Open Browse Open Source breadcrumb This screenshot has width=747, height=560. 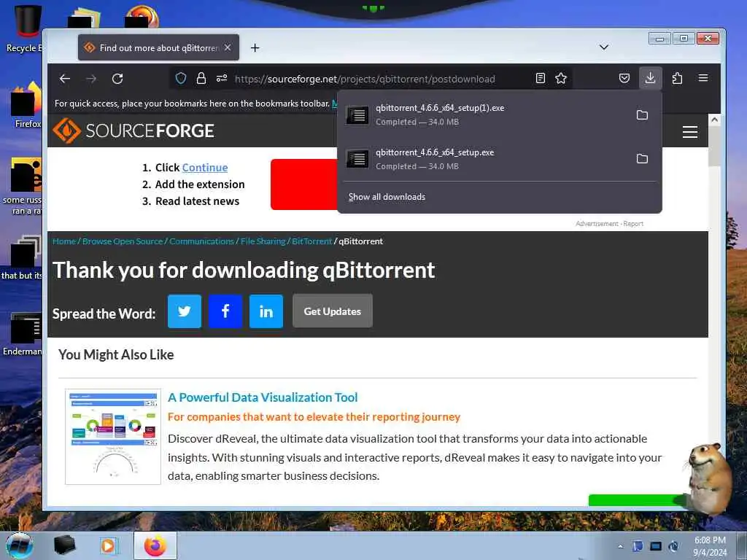pyautogui.click(x=123, y=241)
